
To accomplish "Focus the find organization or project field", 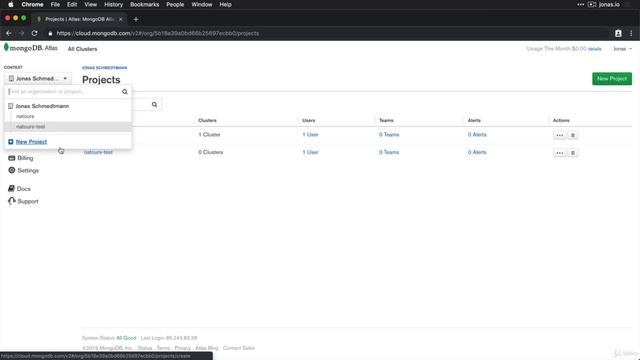I will (64, 91).
